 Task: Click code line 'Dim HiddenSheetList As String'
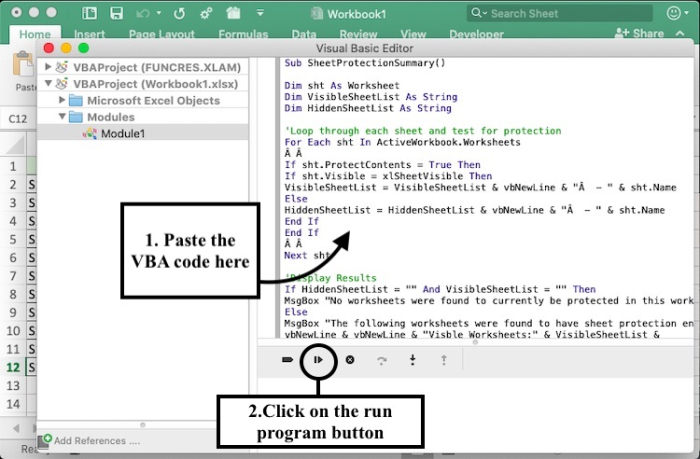click(x=368, y=108)
